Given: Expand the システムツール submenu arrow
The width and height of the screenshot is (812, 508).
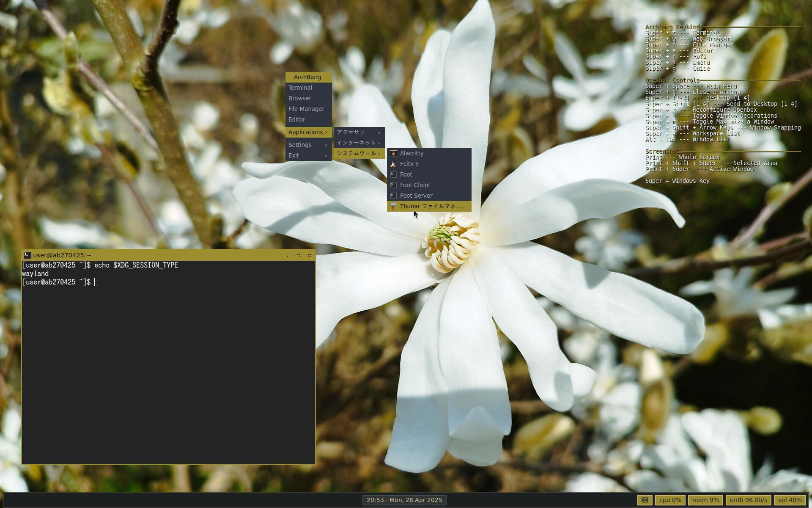Looking at the screenshot, I should point(379,154).
